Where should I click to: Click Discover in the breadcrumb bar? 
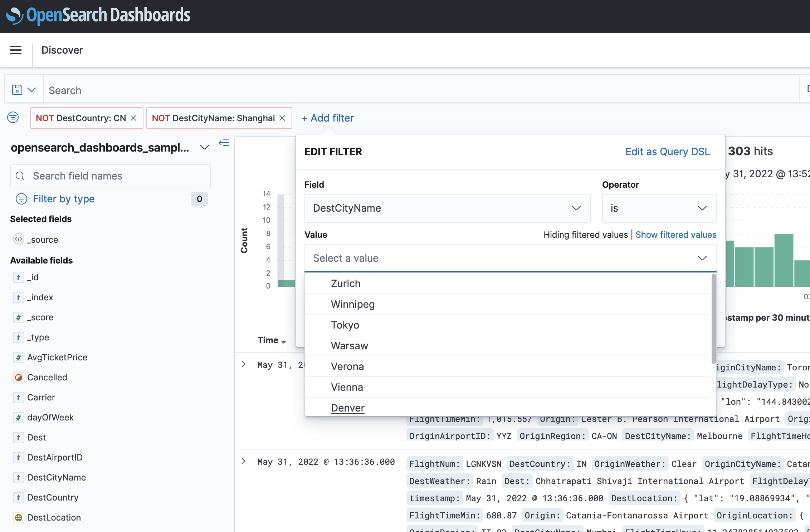[62, 50]
